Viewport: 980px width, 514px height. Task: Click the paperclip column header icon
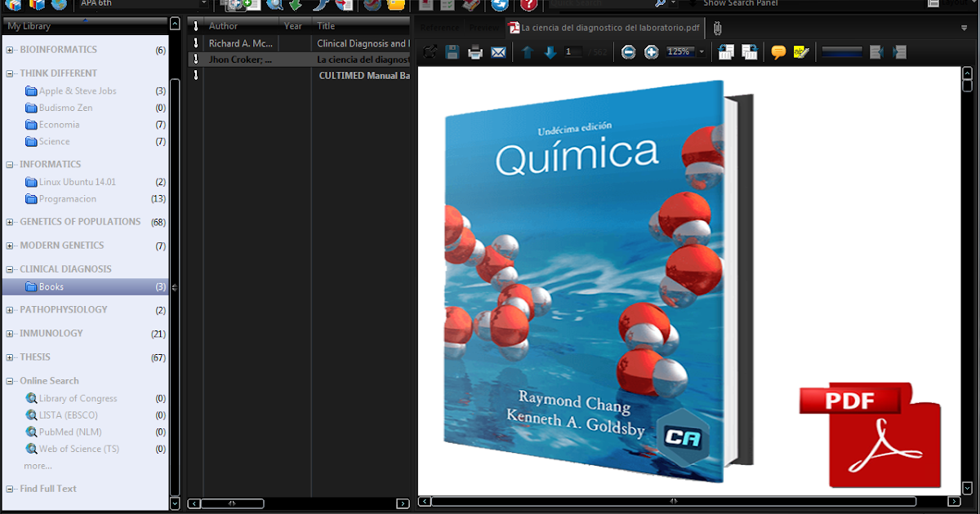[196, 26]
